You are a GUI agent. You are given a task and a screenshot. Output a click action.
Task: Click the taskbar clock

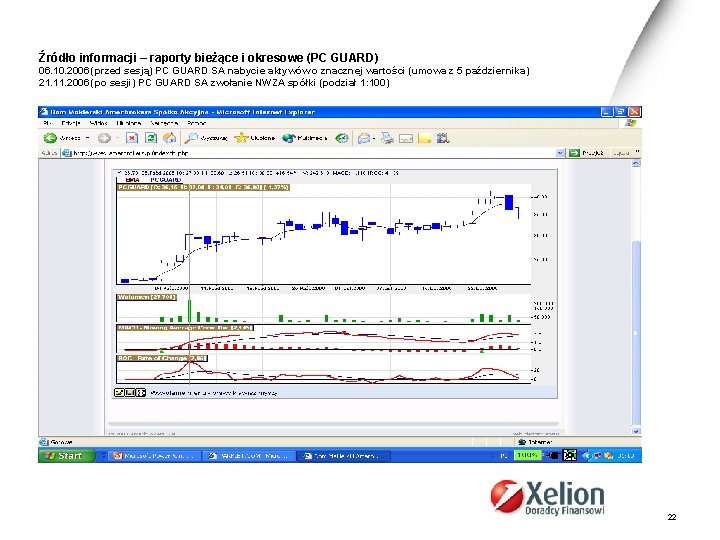(x=625, y=456)
